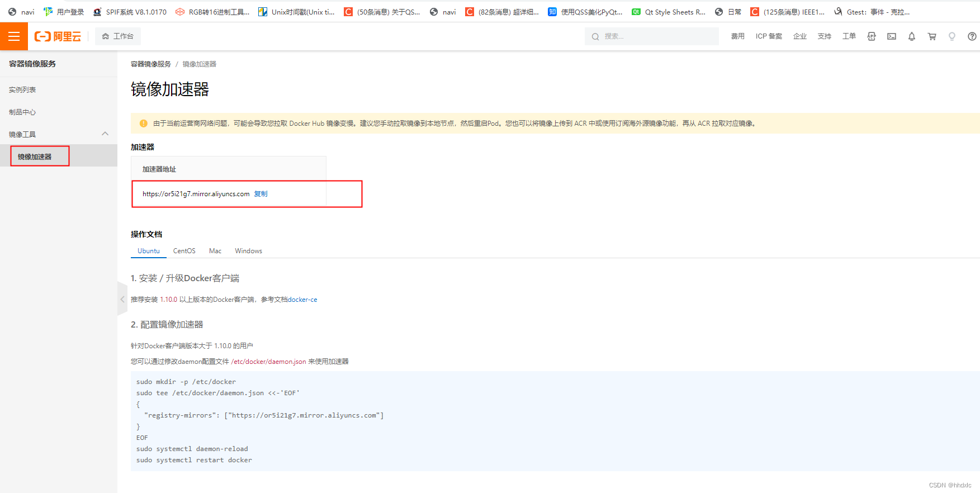Open the Cloud Shell terminal icon

point(892,36)
